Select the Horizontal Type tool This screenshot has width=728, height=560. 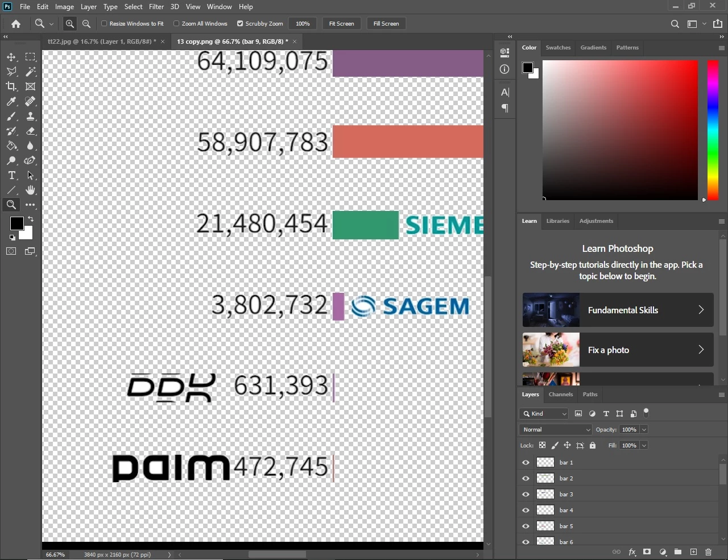coord(11,175)
